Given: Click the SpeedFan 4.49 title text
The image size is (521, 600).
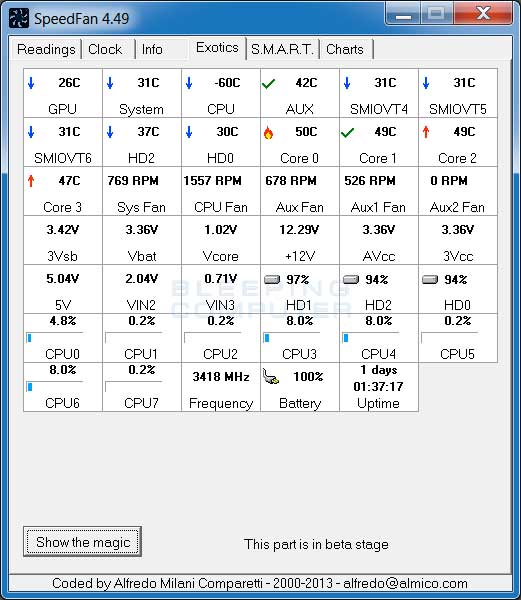Looking at the screenshot, I should 81,18.
